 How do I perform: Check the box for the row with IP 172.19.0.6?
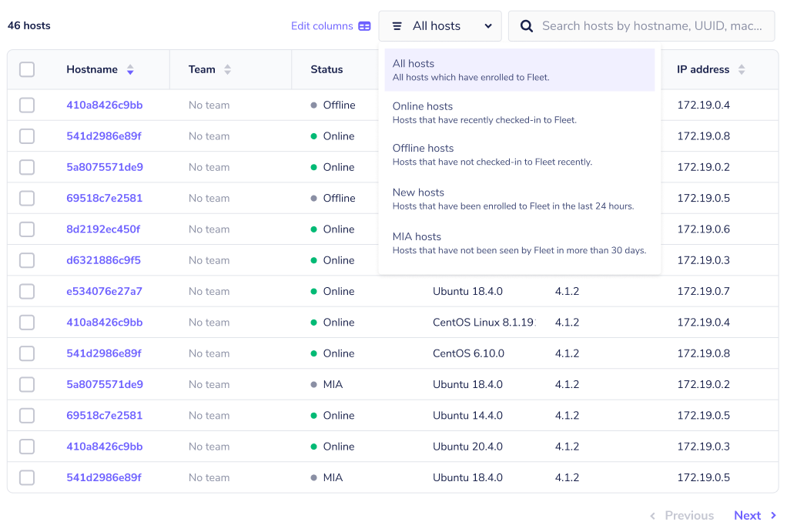tap(27, 229)
